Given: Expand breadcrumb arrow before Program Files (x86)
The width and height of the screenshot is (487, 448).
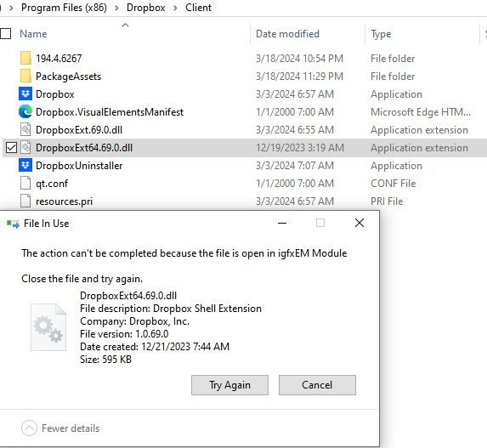Looking at the screenshot, I should click(x=12, y=8).
